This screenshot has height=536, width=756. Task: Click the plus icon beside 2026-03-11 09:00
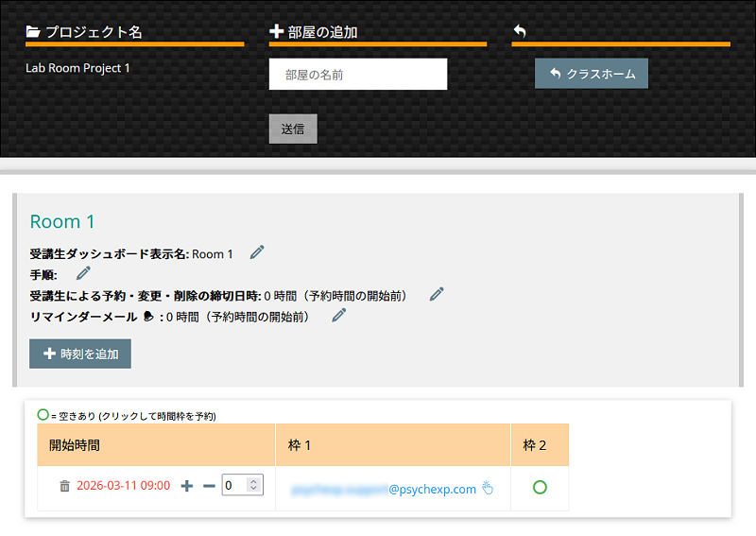186,486
